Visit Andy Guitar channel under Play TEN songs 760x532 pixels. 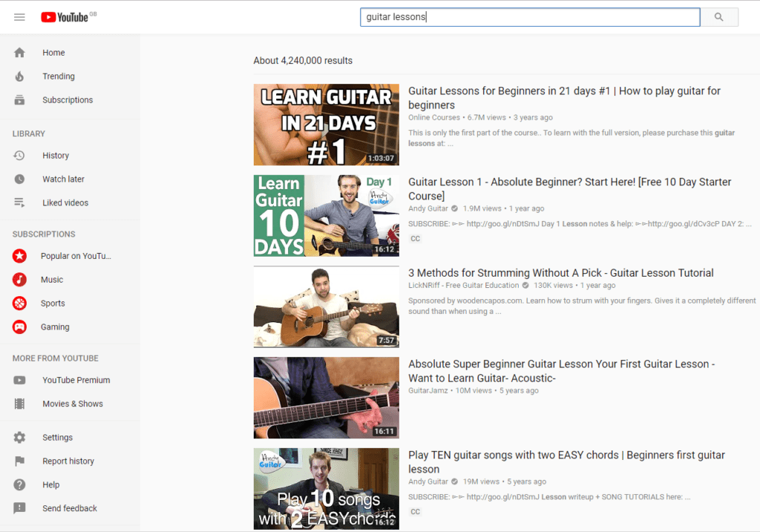click(x=428, y=482)
